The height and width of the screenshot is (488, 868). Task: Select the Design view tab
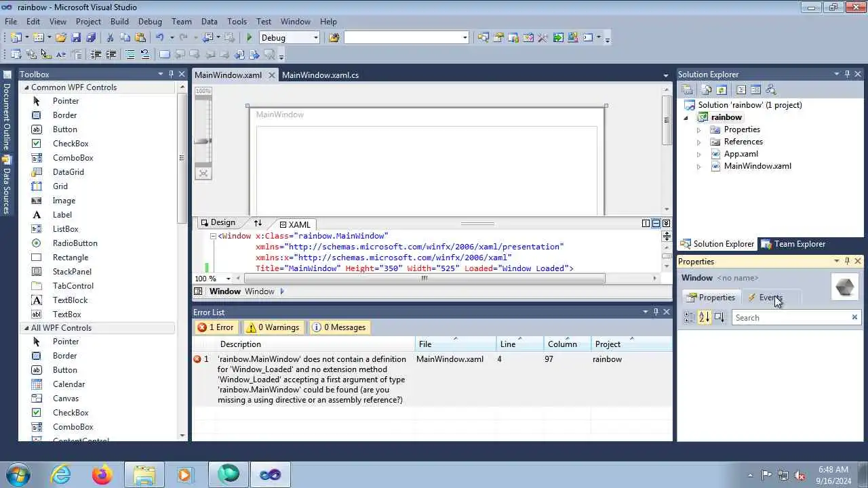[x=217, y=223]
